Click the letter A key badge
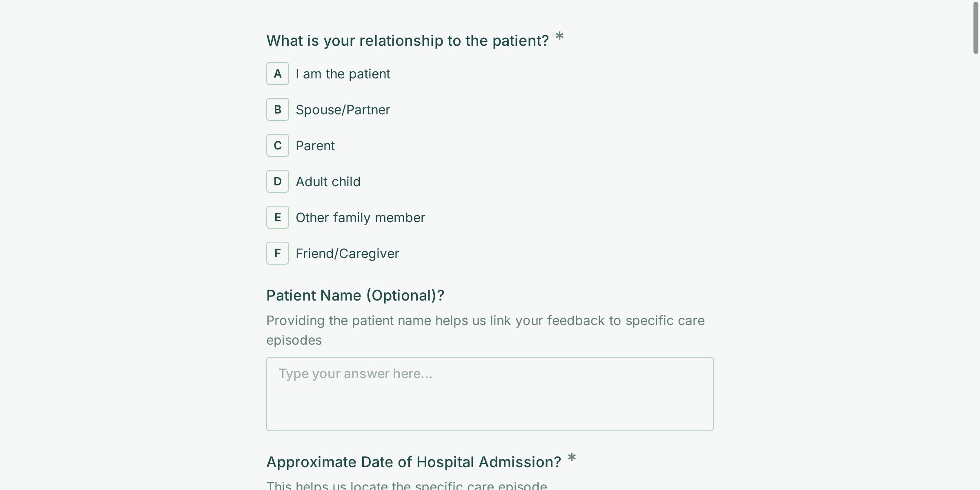The image size is (980, 490). click(278, 74)
